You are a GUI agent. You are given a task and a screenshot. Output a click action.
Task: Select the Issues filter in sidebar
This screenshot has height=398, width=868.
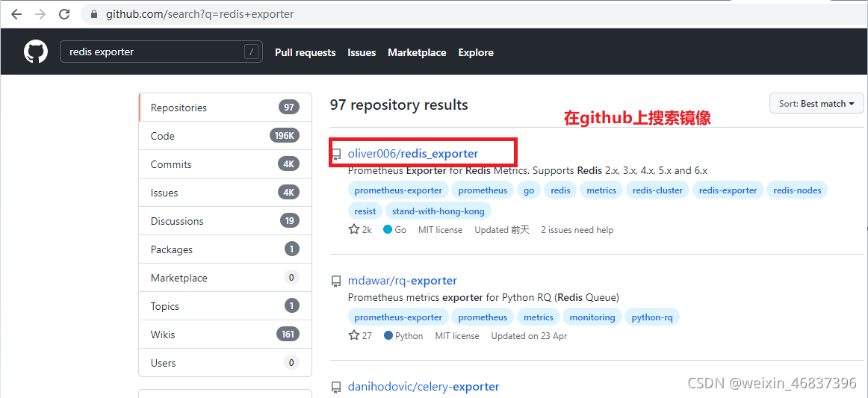[x=225, y=193]
